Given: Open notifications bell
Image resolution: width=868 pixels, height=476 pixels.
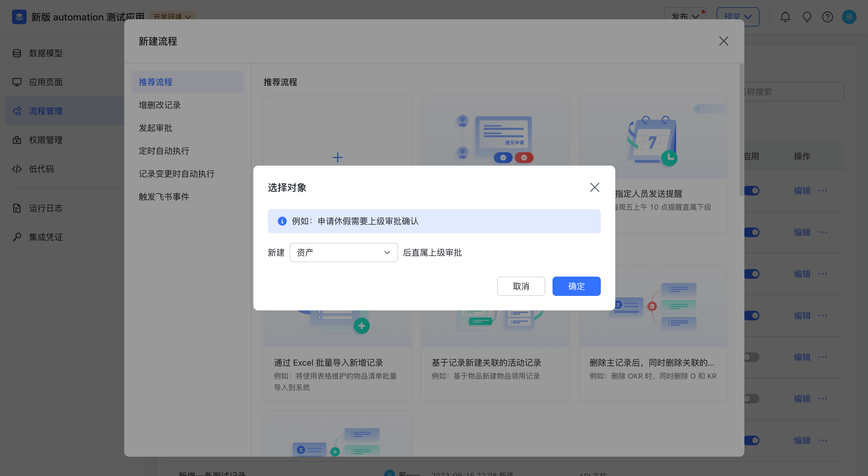Looking at the screenshot, I should coord(785,17).
